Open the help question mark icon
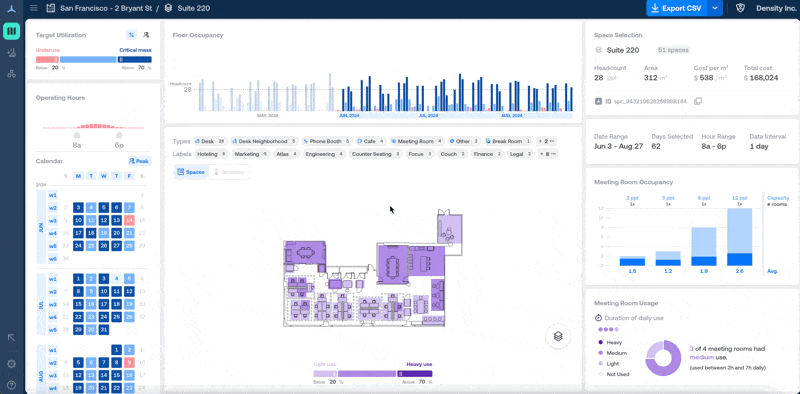This screenshot has height=394, width=800. point(11,384)
